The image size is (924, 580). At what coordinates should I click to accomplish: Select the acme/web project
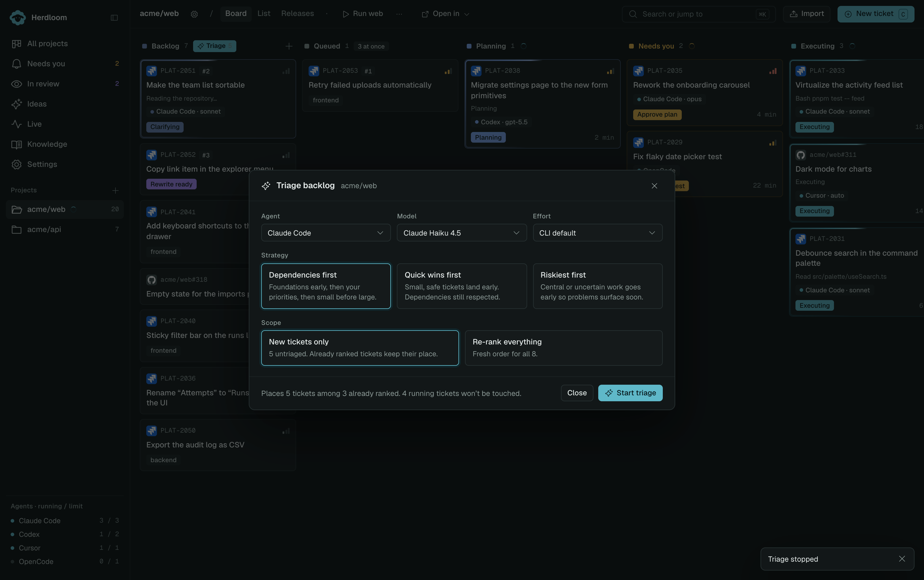click(x=65, y=209)
